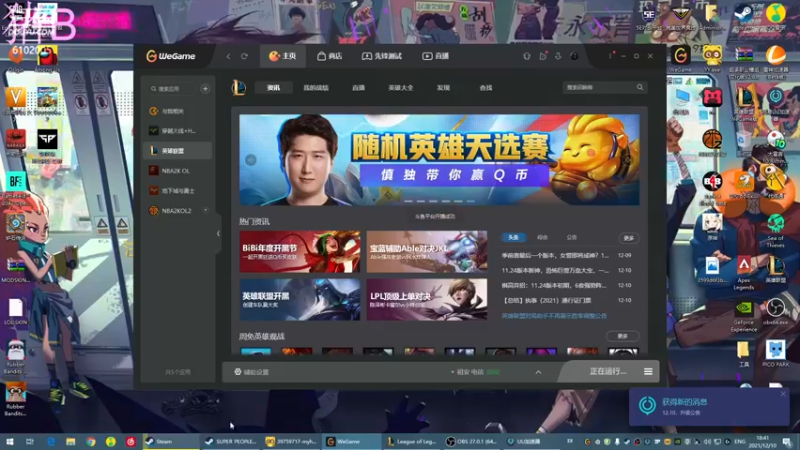Open the 直播 tab in WeGame top bar
Image resolution: width=800 pixels, height=450 pixels.
436,56
